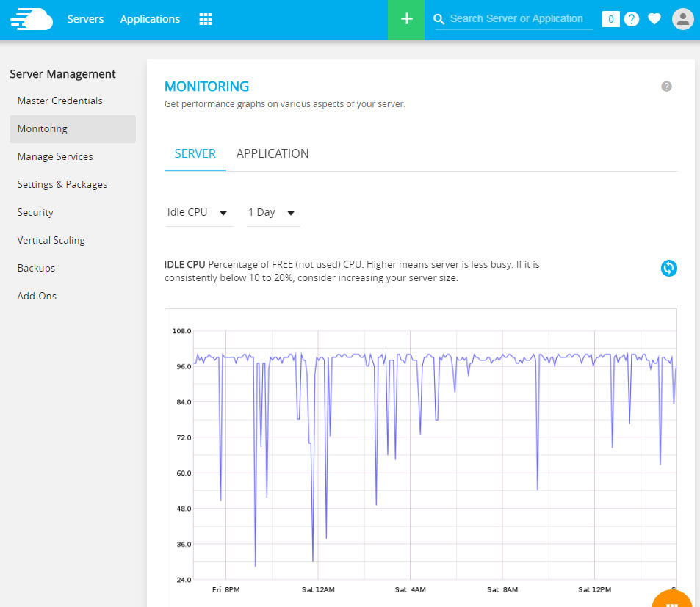Screen dimensions: 700x607
Task: Click the search magnifier icon
Action: point(439,19)
